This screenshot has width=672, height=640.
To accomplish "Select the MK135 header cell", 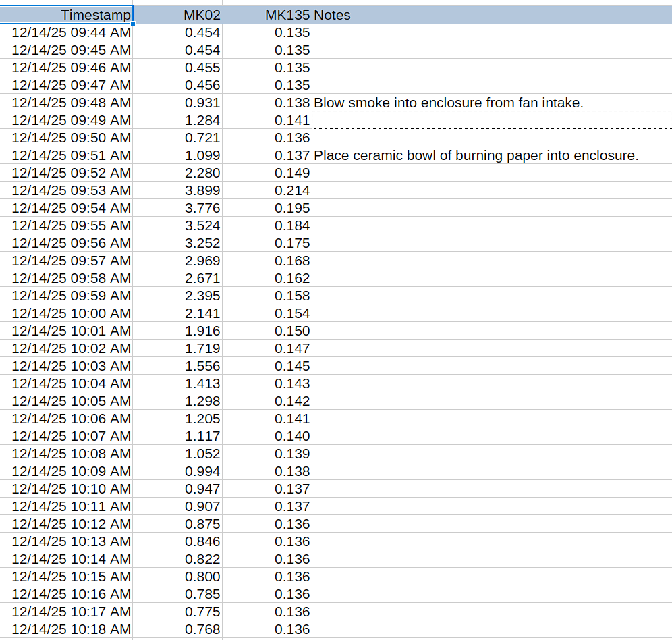I will pyautogui.click(x=267, y=15).
